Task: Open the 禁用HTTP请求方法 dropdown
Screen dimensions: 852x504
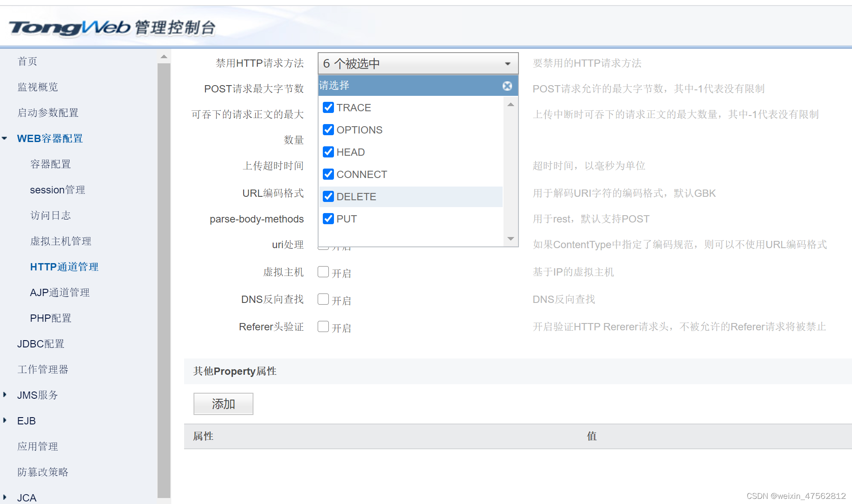Action: 418,63
